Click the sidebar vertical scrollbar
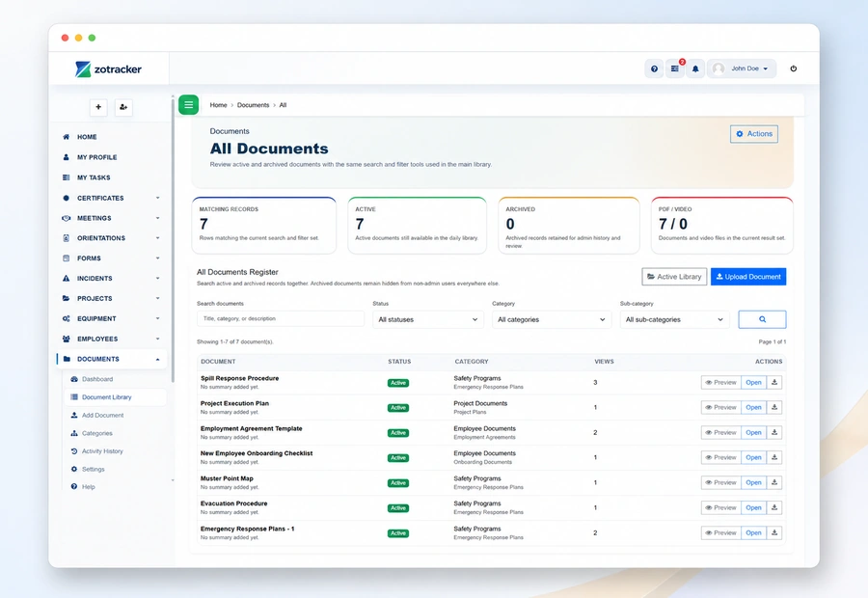This screenshot has width=868, height=598. point(173,241)
